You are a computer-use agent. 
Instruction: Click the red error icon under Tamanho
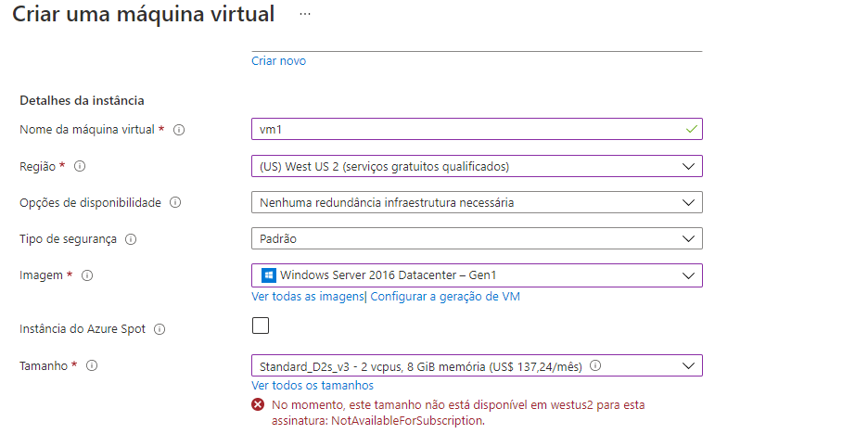point(258,404)
